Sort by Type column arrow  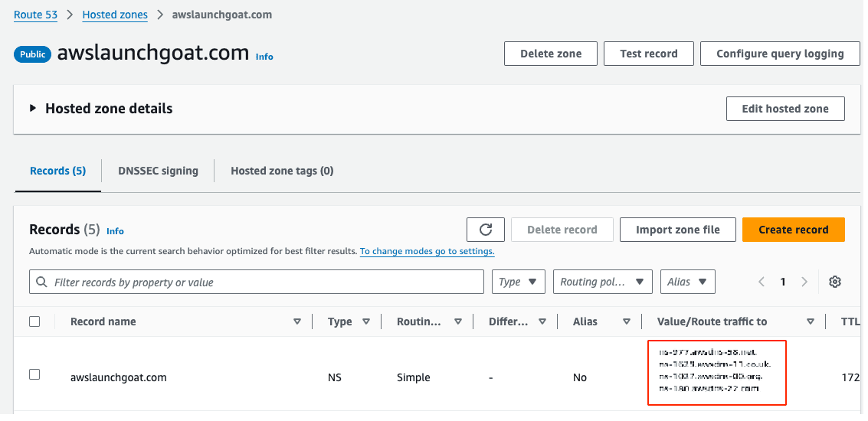(x=366, y=321)
